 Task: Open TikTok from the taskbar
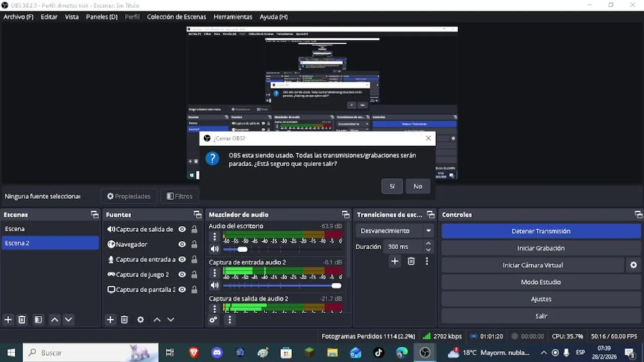[x=379, y=353]
